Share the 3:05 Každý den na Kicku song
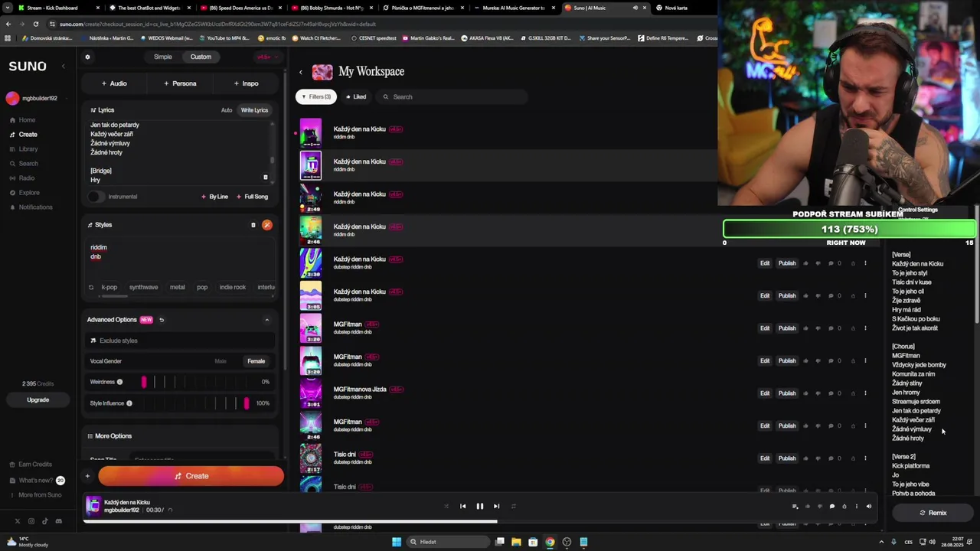 853,296
